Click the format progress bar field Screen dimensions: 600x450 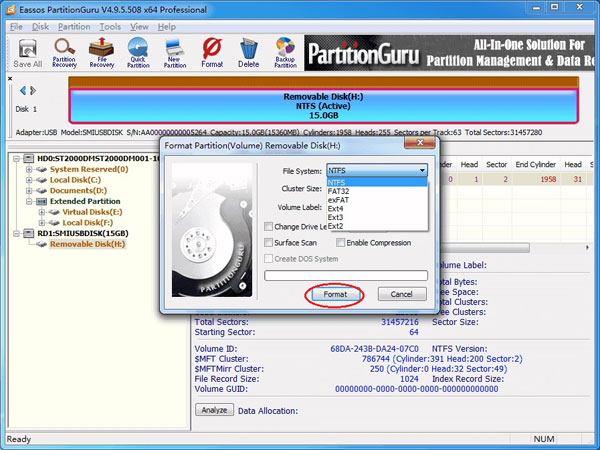coord(346,276)
